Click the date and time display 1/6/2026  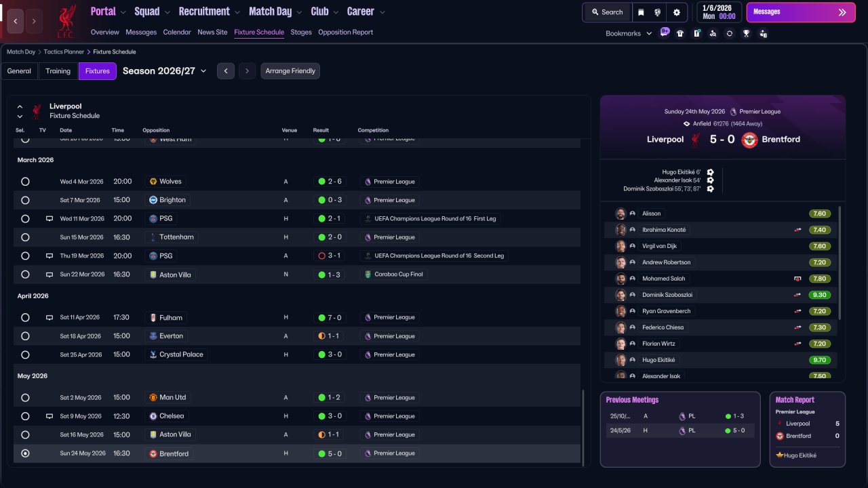[x=718, y=12]
